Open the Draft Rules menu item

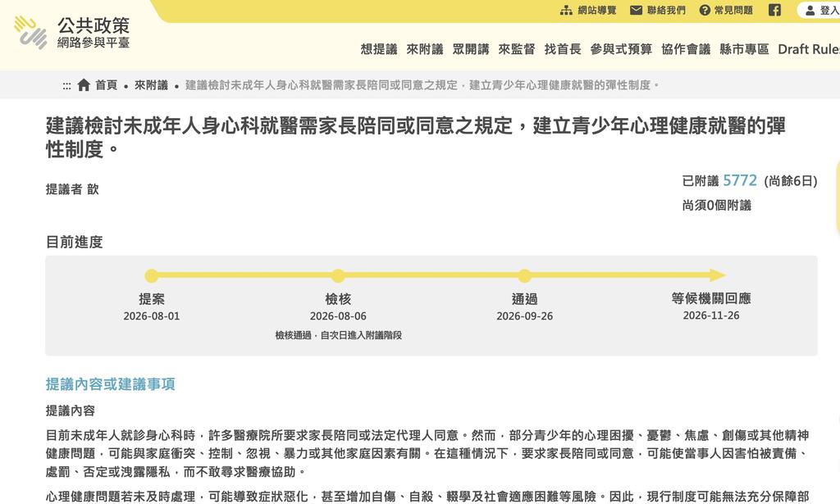tap(809, 49)
